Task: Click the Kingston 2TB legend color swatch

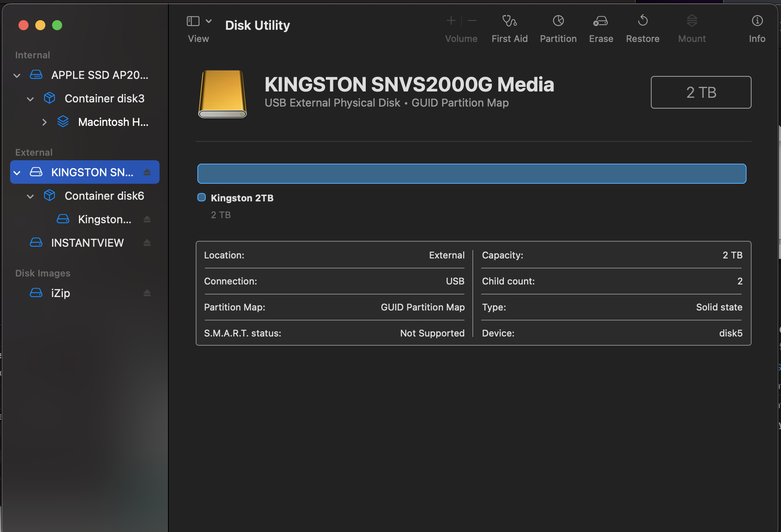Action: pyautogui.click(x=202, y=197)
